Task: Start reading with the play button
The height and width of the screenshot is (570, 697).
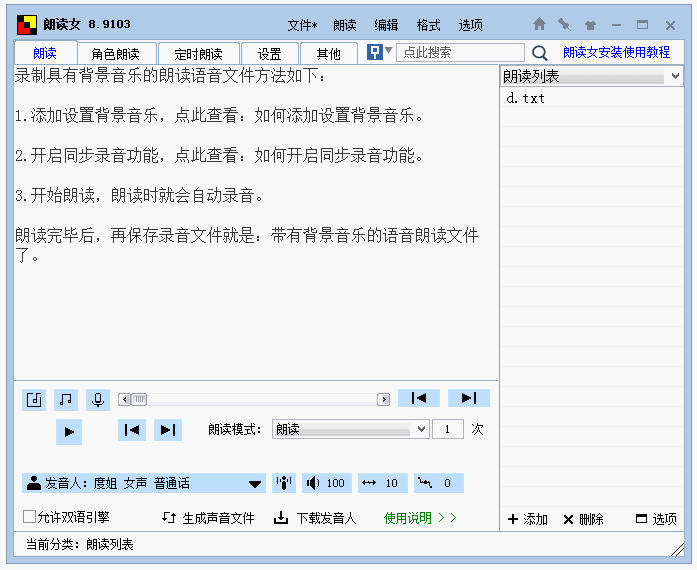Action: pyautogui.click(x=69, y=432)
